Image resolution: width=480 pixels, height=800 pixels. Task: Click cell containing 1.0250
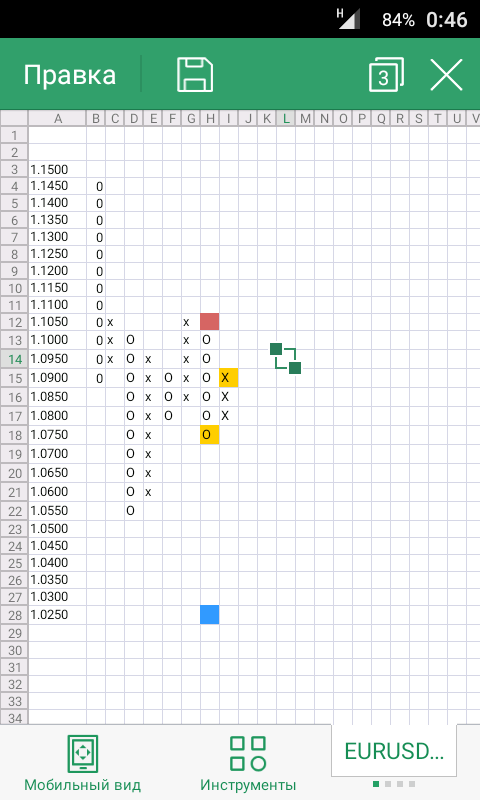(58, 615)
